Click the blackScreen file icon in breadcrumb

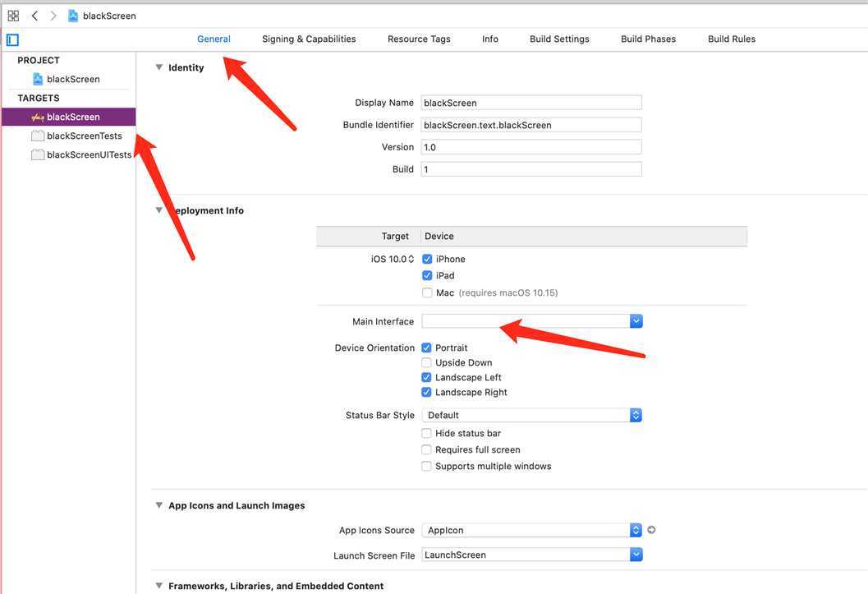[x=72, y=16]
